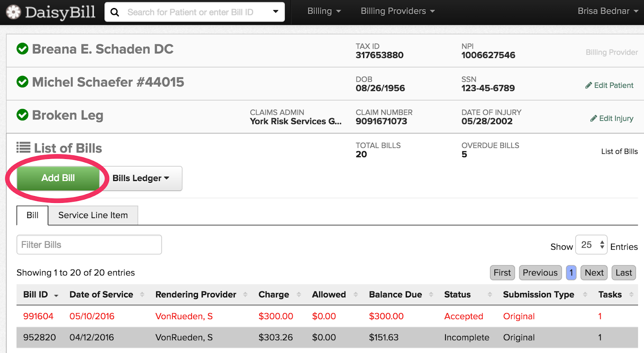The height and width of the screenshot is (353, 644).
Task: Click the DaisyBill daisy logo icon
Action: (13, 12)
